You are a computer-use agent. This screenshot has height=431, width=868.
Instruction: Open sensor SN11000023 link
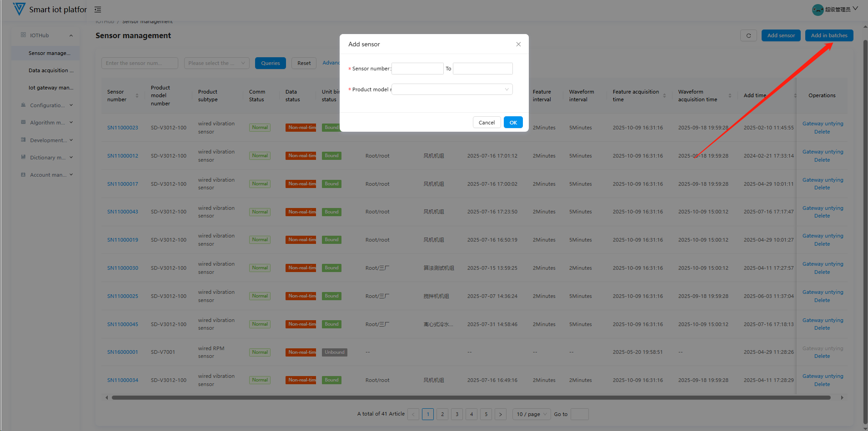click(x=123, y=128)
